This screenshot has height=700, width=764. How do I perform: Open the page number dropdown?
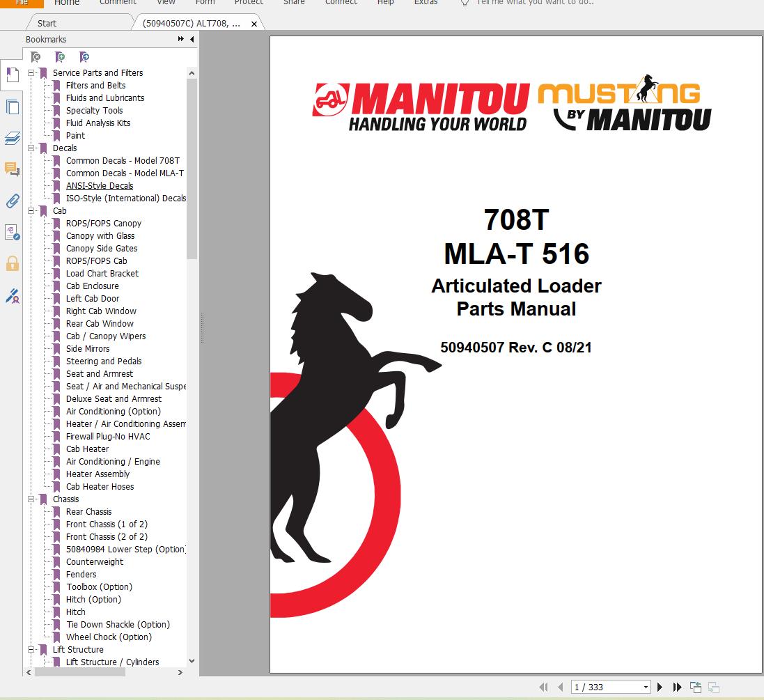646,687
